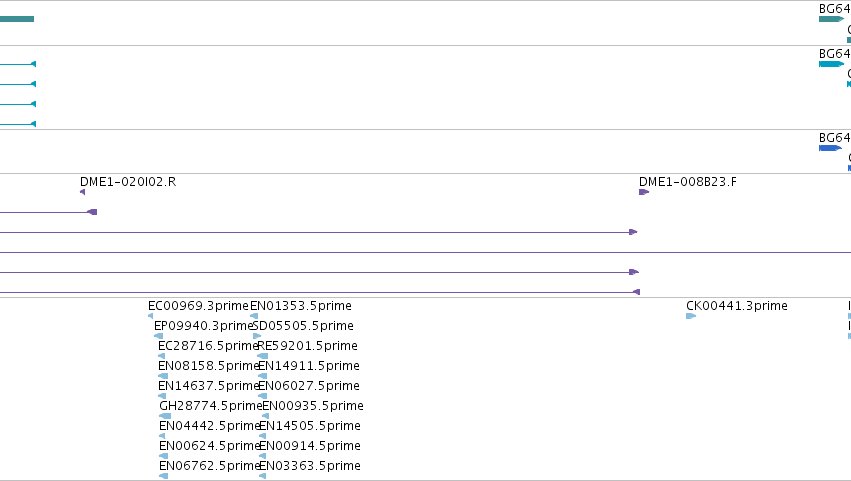Click the arrow glyph beneath EN00624.5prime

162,456
